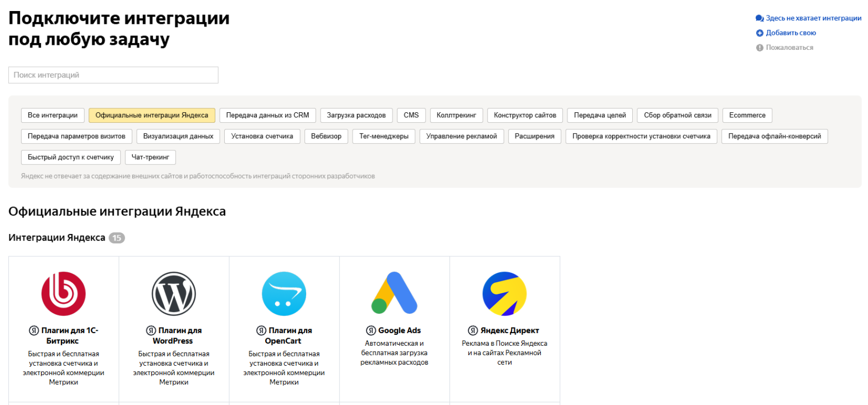
Task: Choose the 'Коллтрекинг' filter tag
Action: pos(457,115)
